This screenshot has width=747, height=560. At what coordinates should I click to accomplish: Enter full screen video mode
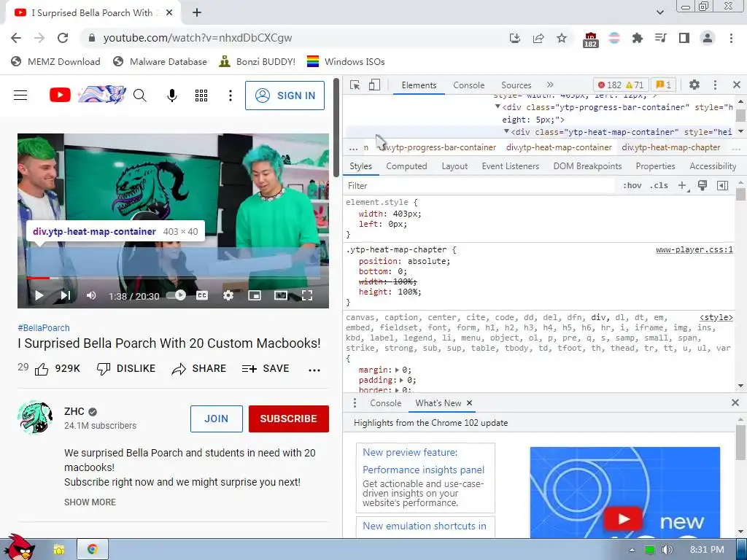click(307, 295)
